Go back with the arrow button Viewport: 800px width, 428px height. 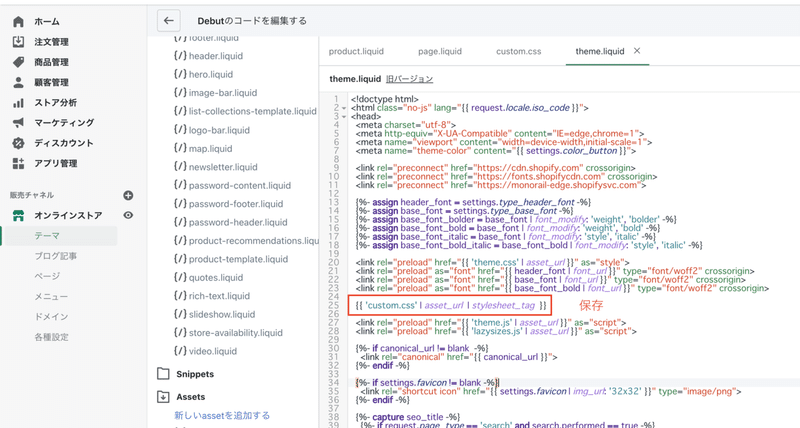[x=169, y=21]
